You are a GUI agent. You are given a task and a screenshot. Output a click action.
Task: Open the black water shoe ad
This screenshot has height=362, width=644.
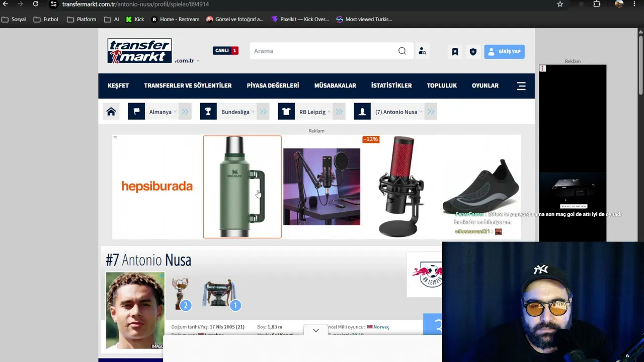480,187
